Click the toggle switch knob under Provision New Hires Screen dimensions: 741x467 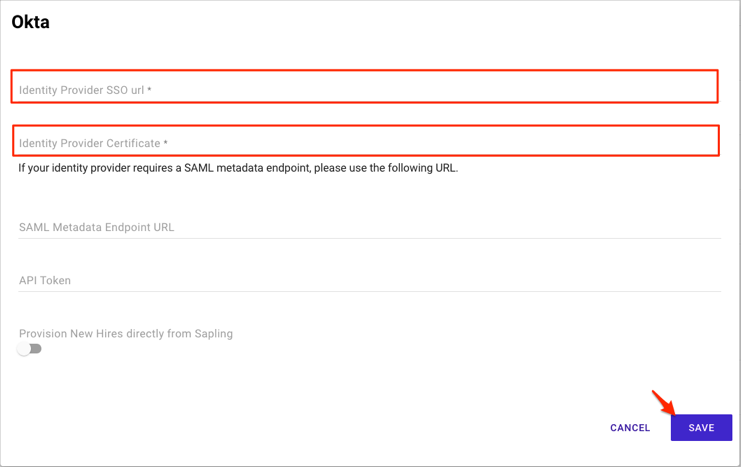point(24,349)
